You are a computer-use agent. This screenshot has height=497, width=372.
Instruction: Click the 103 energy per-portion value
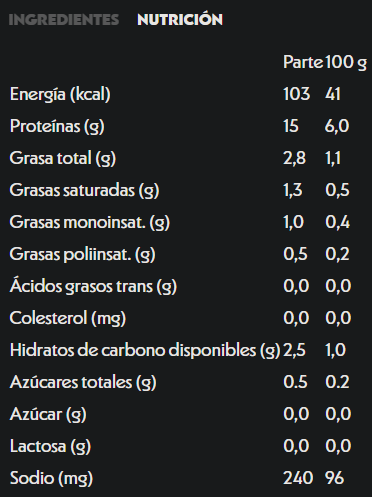coord(297,94)
